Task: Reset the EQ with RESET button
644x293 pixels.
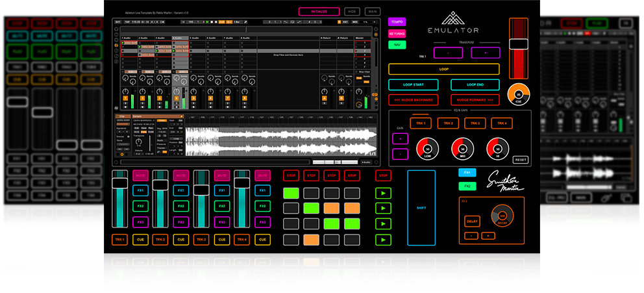Action: 521,159
